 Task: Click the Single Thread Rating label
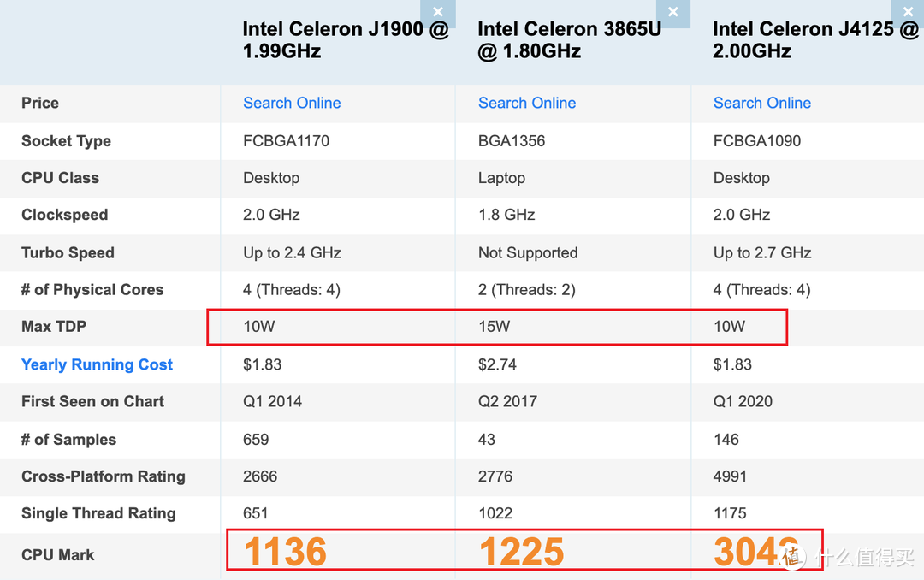coord(98,513)
